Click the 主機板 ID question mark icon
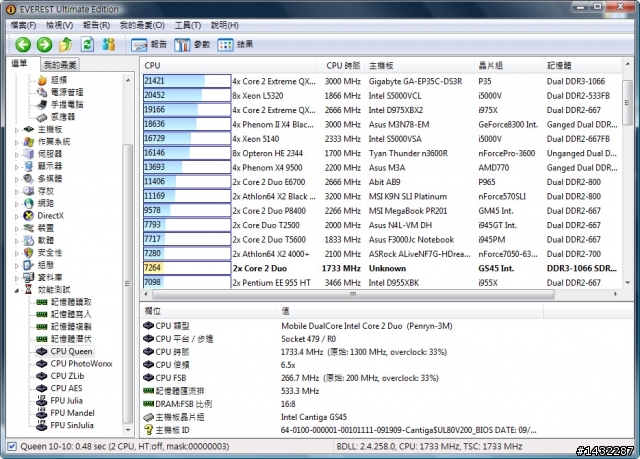The image size is (640, 459). (x=148, y=430)
